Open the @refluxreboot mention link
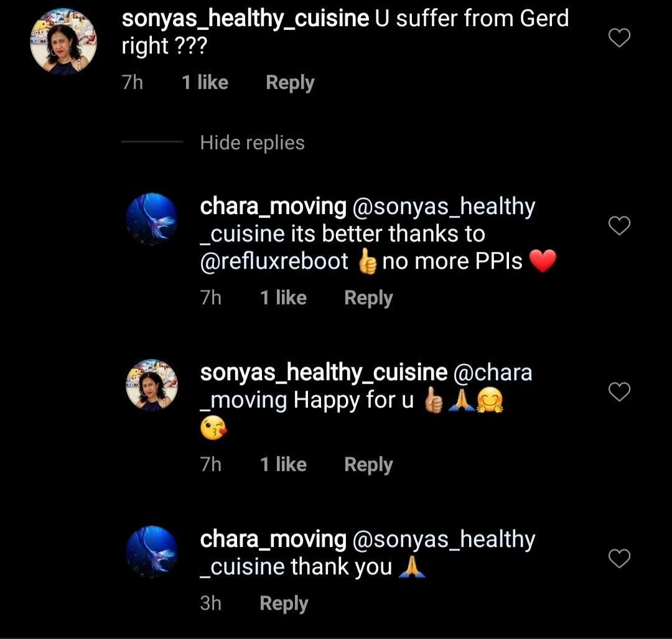 (x=274, y=261)
